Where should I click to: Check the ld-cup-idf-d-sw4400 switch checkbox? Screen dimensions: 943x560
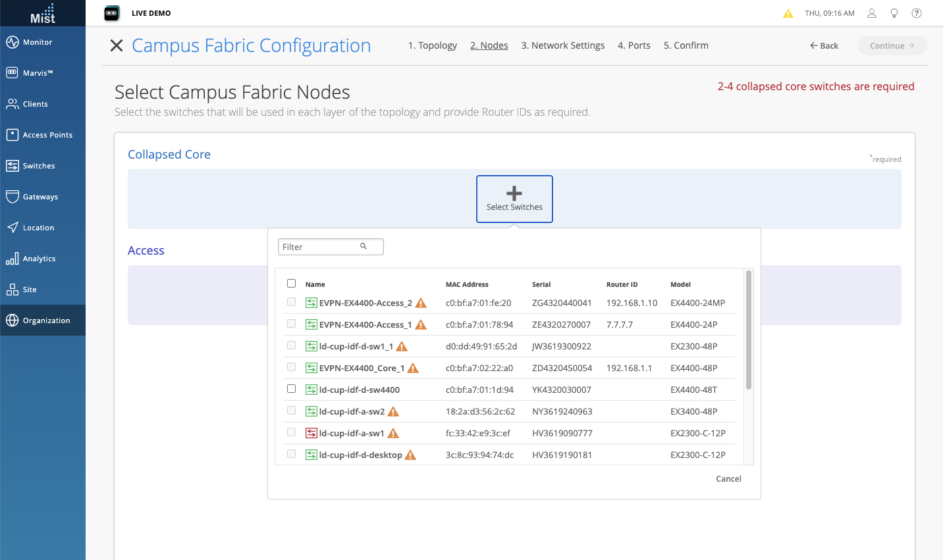[x=291, y=389]
